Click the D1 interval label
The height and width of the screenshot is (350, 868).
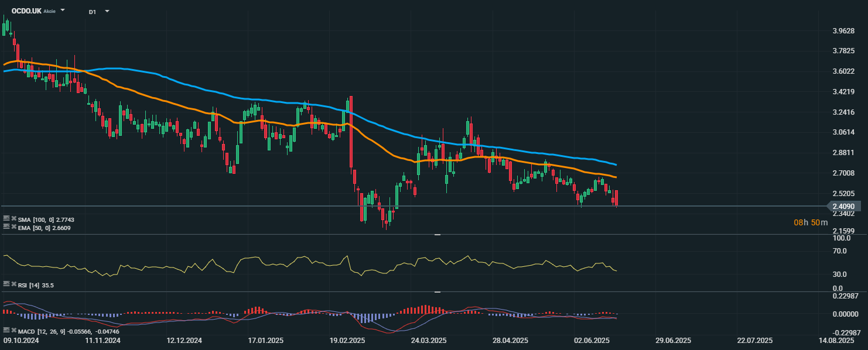tap(93, 12)
